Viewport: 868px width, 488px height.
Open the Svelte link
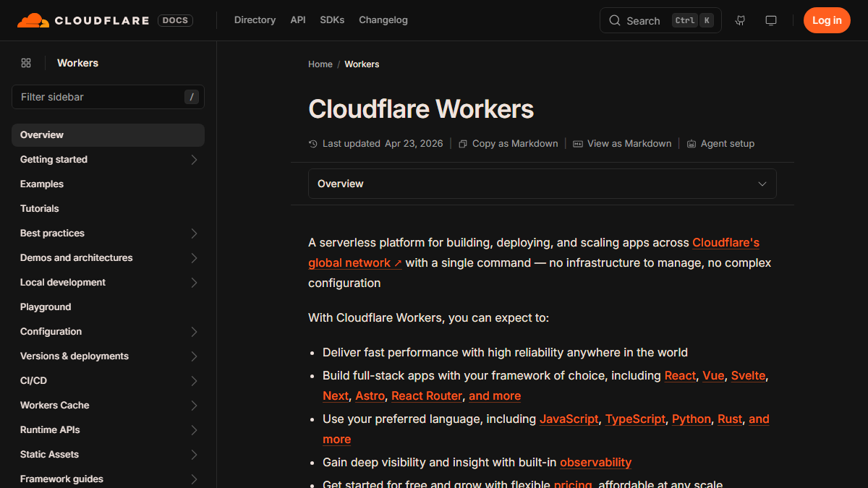point(748,376)
